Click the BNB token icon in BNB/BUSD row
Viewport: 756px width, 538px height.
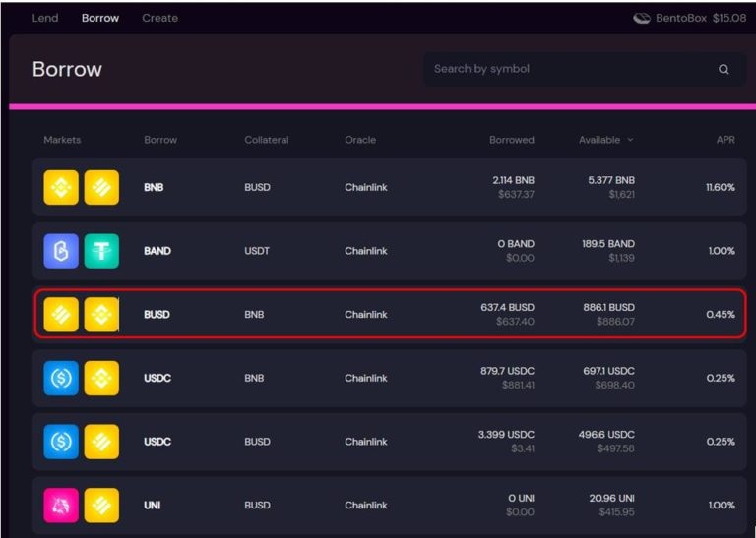click(61, 187)
